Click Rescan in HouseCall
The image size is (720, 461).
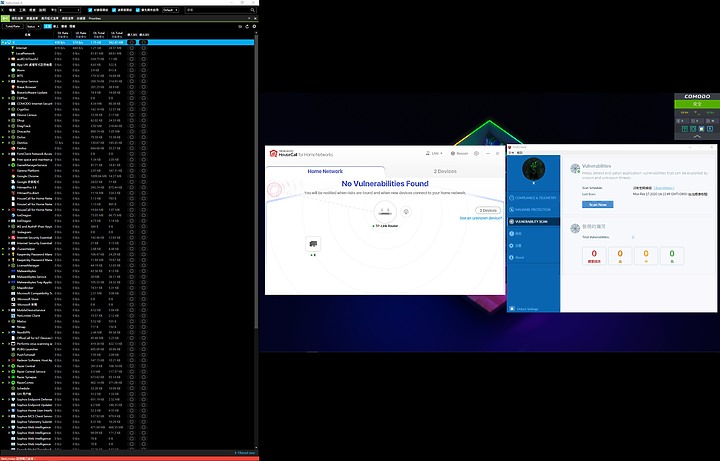pos(459,153)
